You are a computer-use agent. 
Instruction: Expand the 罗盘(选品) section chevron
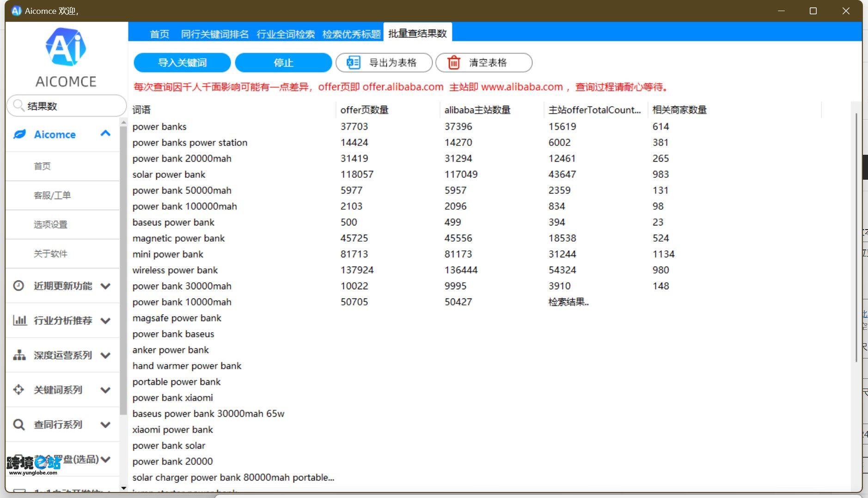tap(105, 459)
